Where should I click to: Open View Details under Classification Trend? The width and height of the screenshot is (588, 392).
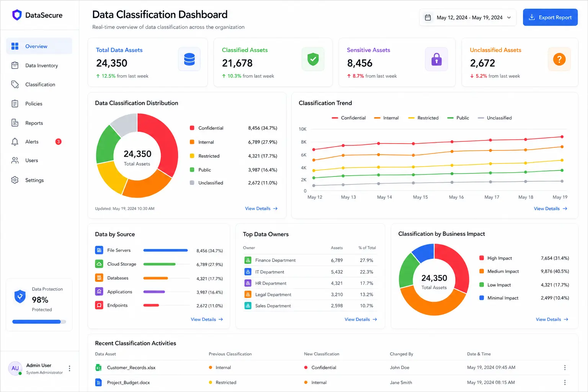click(550, 209)
